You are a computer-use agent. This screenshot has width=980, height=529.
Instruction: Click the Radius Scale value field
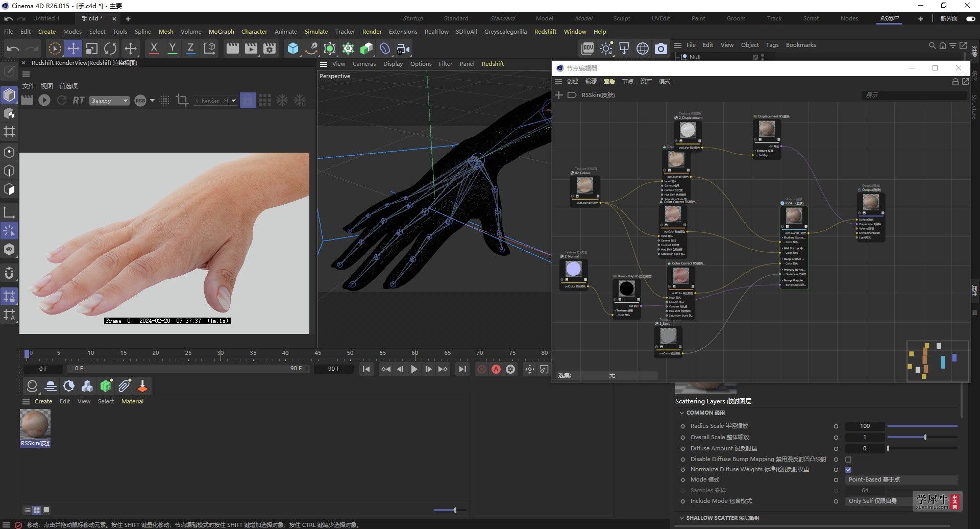pos(865,426)
